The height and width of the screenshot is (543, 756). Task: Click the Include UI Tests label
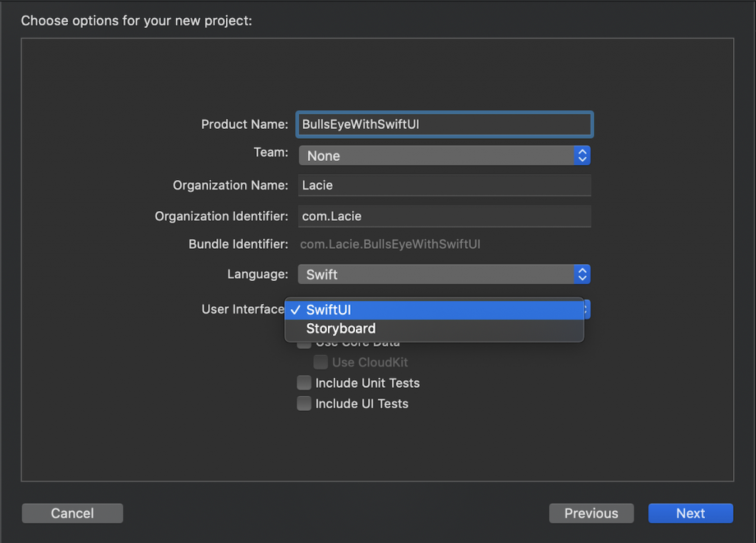361,404
